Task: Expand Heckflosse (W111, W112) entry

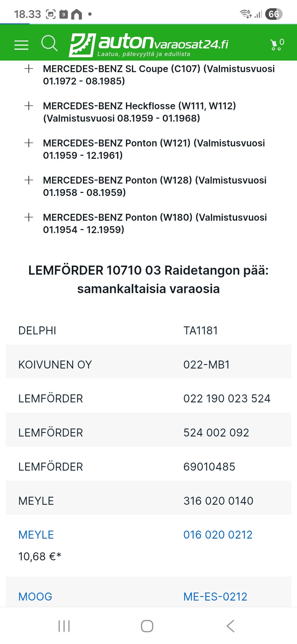Action: (x=29, y=106)
